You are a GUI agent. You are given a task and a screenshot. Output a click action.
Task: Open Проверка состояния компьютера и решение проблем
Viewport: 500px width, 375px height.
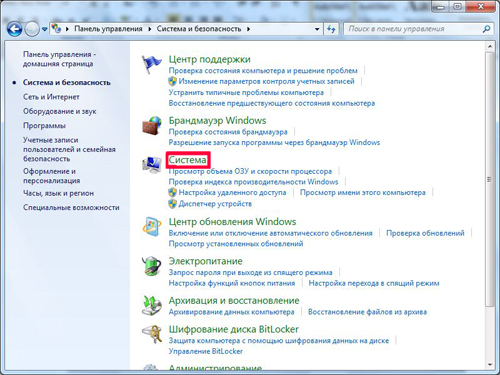tap(263, 71)
